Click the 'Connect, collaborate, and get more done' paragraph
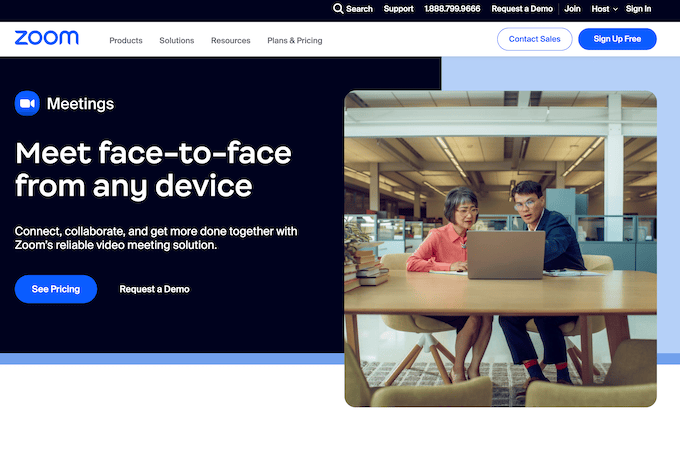This screenshot has width=680, height=450. [x=156, y=238]
